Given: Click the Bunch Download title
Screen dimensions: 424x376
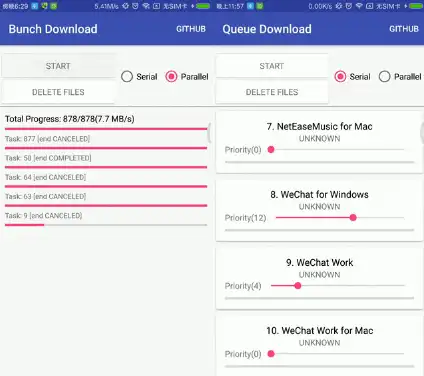Looking at the screenshot, I should (x=53, y=29).
